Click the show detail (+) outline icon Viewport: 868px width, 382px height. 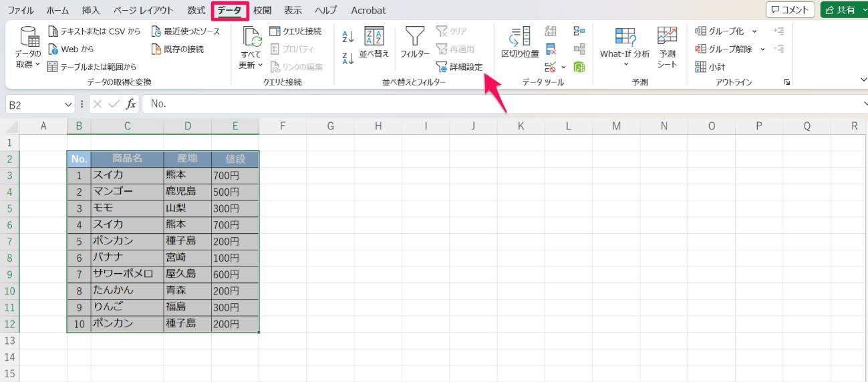point(778,31)
